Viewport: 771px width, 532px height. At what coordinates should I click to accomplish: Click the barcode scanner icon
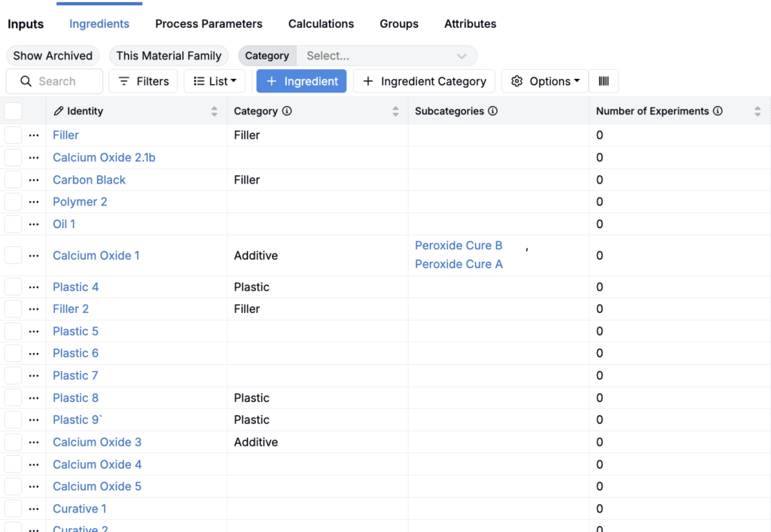click(604, 81)
